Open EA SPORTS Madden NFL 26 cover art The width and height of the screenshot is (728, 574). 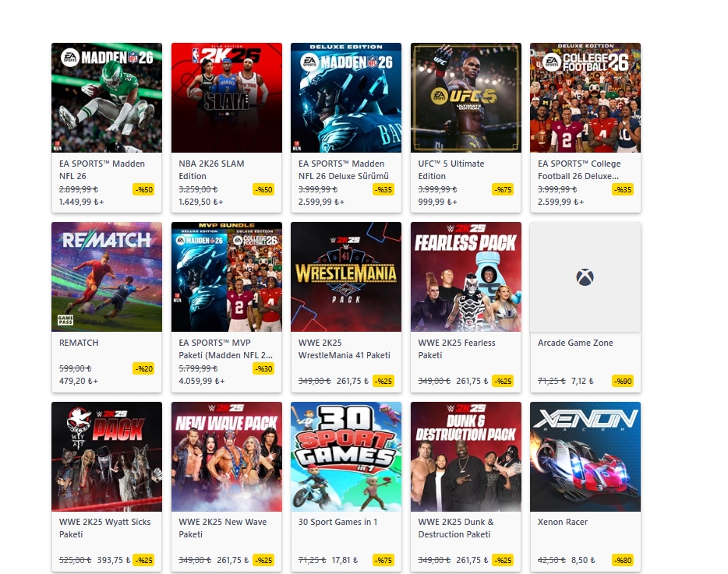coord(107,98)
